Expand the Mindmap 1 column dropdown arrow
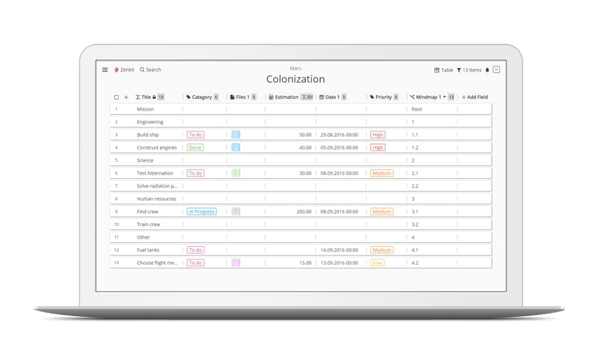 [444, 96]
